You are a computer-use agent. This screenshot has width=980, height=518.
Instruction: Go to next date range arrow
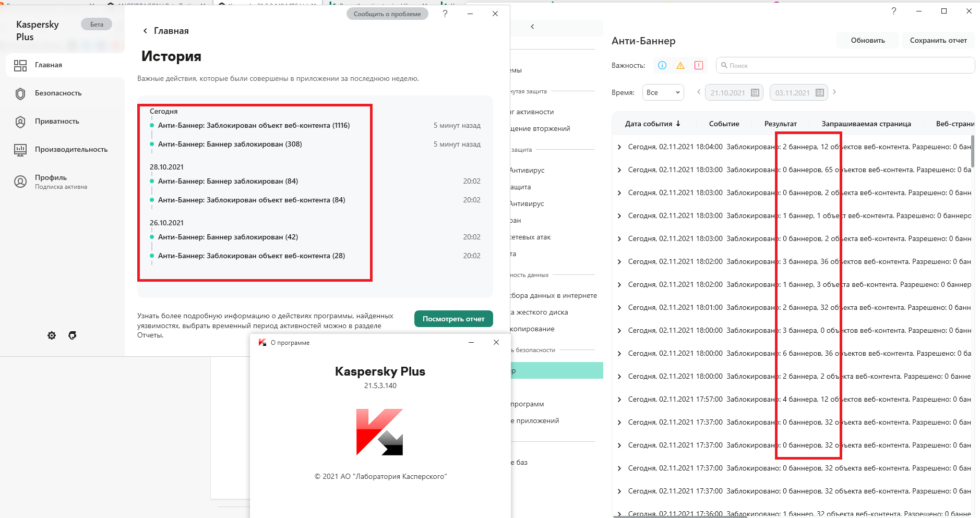pyautogui.click(x=834, y=92)
